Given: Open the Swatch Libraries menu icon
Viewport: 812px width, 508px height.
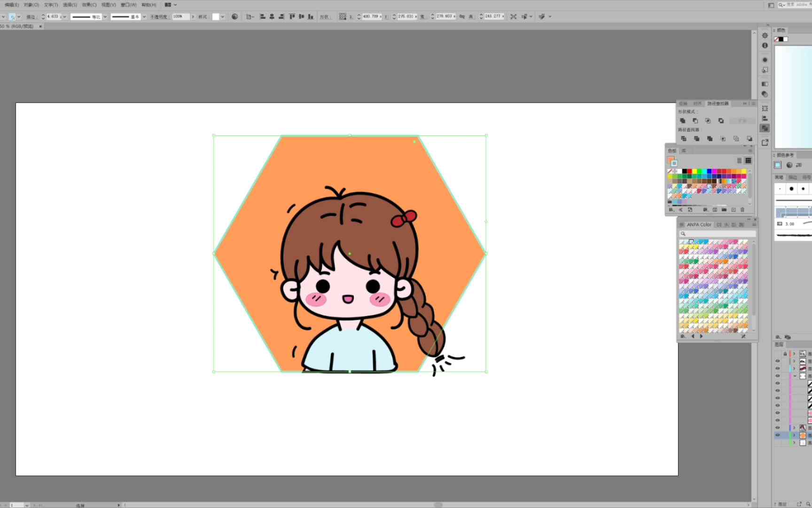Looking at the screenshot, I should [x=671, y=210].
